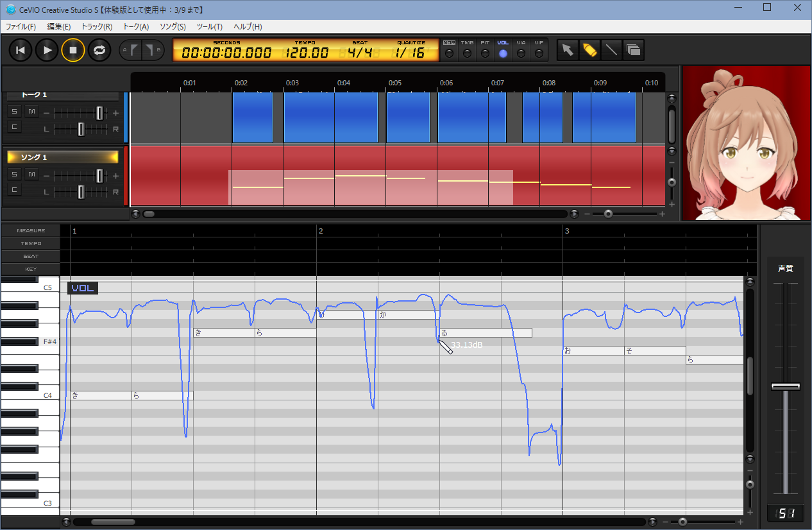Screen dimensions: 812x530
Task: Click the F#4 piano key
Action: tap(19, 342)
